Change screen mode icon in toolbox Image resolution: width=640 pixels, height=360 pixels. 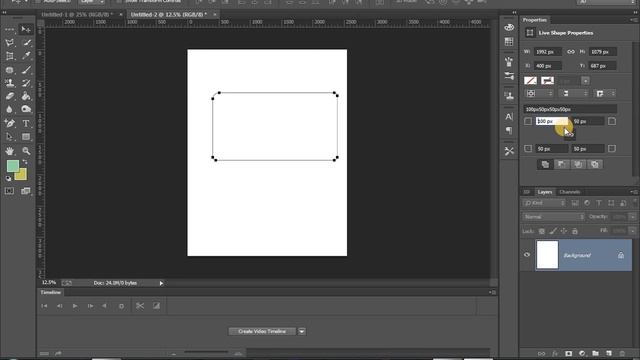[26, 191]
